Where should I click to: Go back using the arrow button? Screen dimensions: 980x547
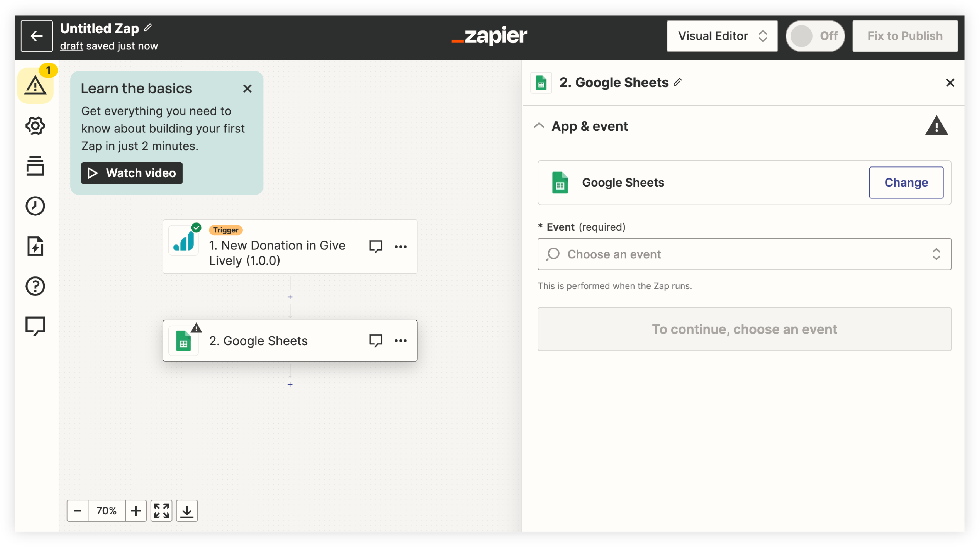36,36
